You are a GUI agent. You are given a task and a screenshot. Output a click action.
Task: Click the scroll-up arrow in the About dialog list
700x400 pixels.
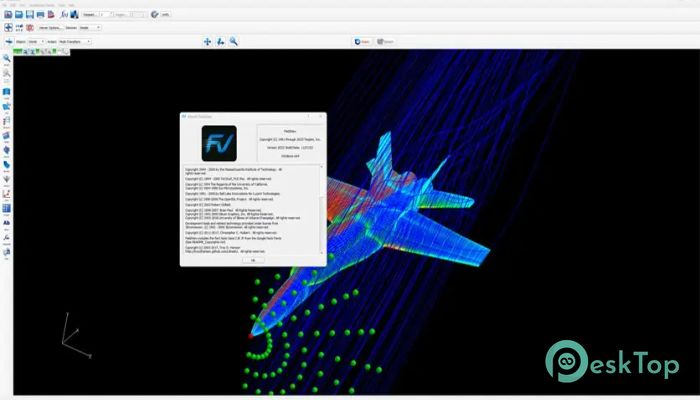[x=322, y=167]
